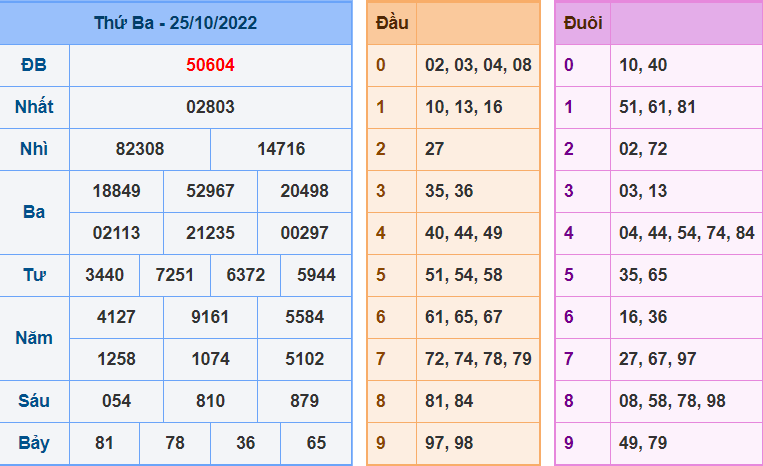Click the Đuôi column header
Image resolution: width=763 pixels, height=466 pixels.
pyautogui.click(x=583, y=23)
